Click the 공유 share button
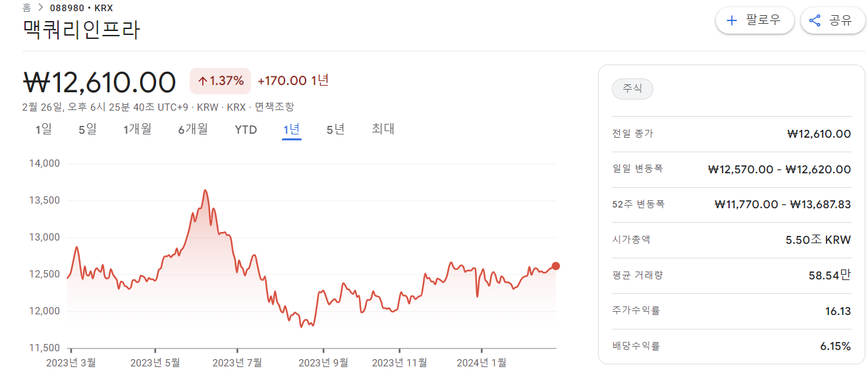This screenshot has height=371, width=868. [x=832, y=20]
